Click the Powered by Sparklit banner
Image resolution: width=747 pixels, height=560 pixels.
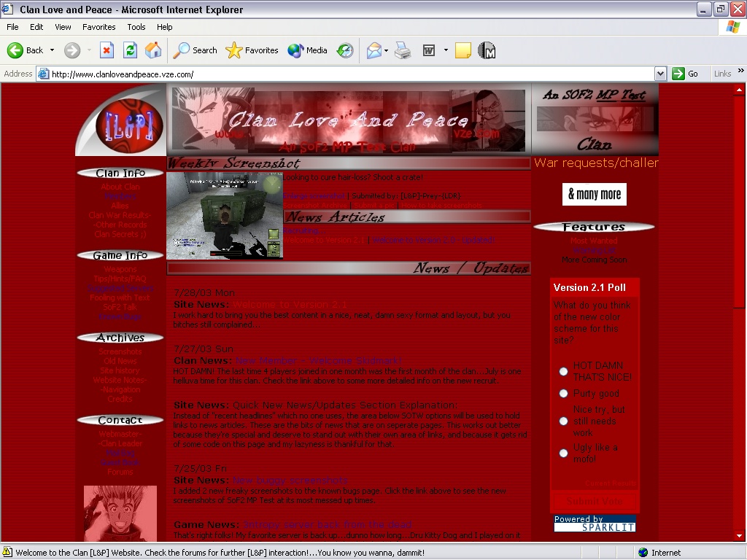coord(595,524)
